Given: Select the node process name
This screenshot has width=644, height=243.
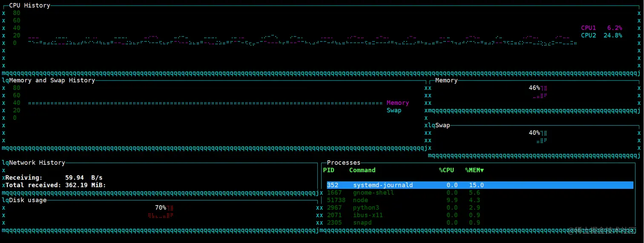Looking at the screenshot, I should click(361, 200).
